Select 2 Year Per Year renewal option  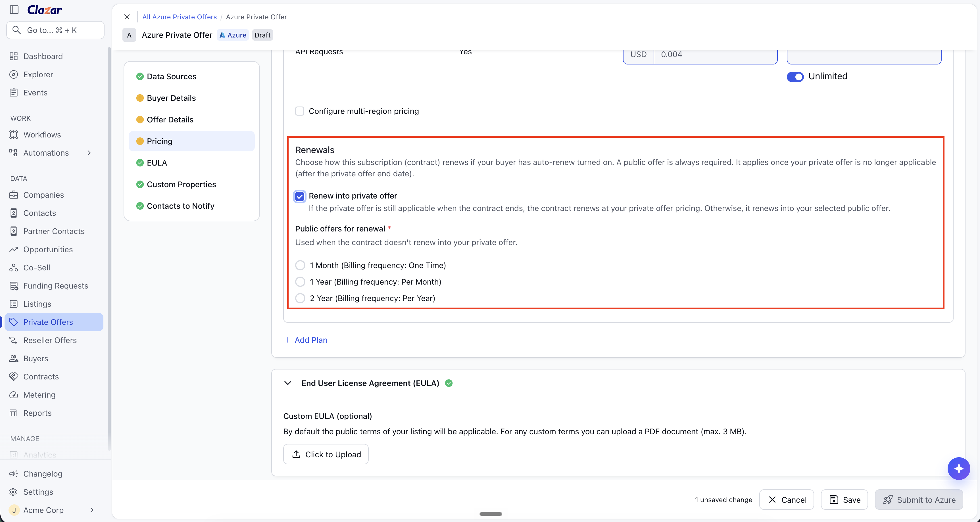[x=301, y=298]
